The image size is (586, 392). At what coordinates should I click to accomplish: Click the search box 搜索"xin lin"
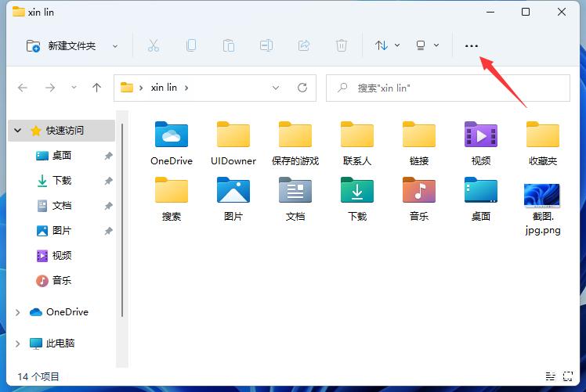pyautogui.click(x=447, y=88)
